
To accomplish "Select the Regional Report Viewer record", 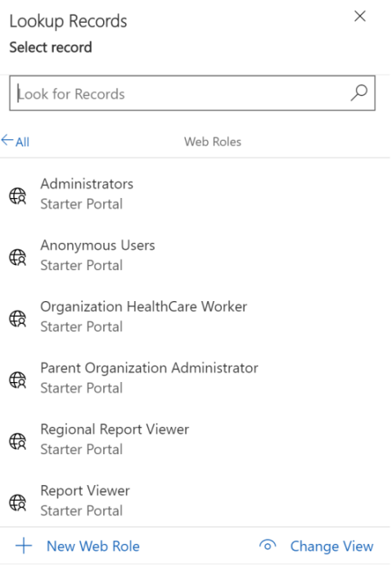I will click(195, 439).
